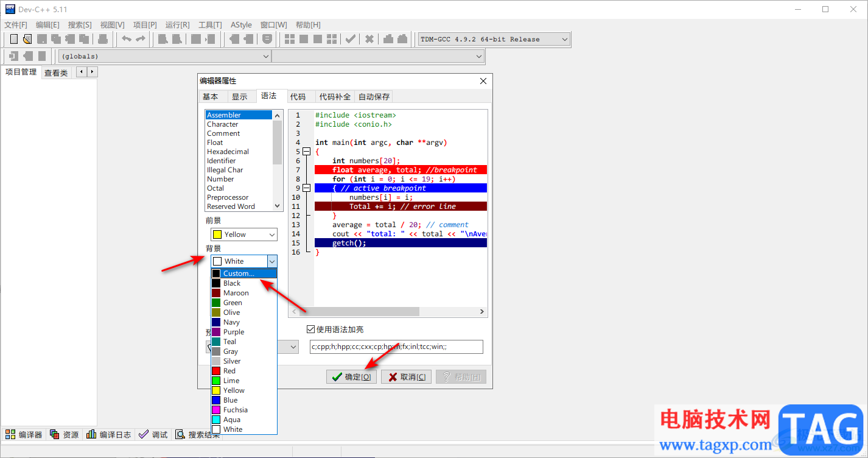
Task: Click the Save toolbar icon
Action: tap(42, 39)
